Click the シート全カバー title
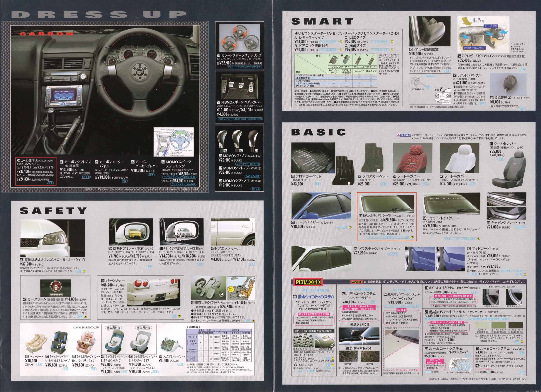Viewport: 541px width, 392px height. tap(505, 144)
